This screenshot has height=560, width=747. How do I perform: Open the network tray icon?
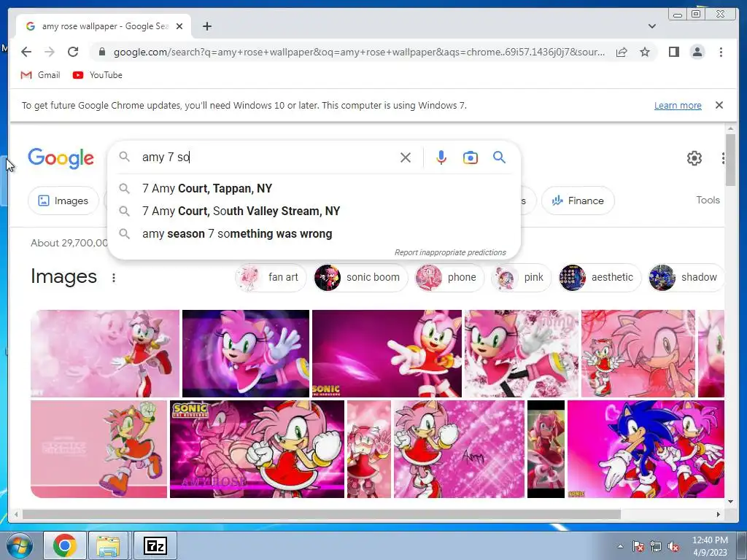pyautogui.click(x=656, y=546)
